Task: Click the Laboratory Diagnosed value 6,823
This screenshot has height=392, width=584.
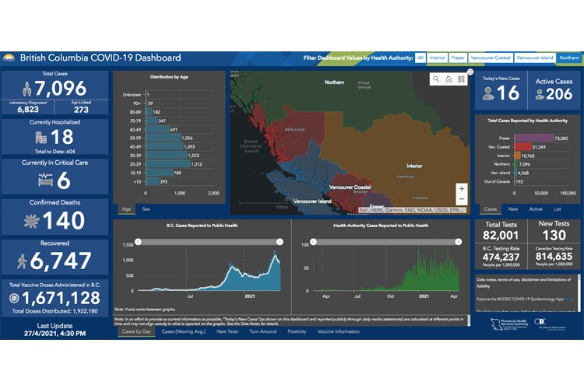Action: (28, 110)
